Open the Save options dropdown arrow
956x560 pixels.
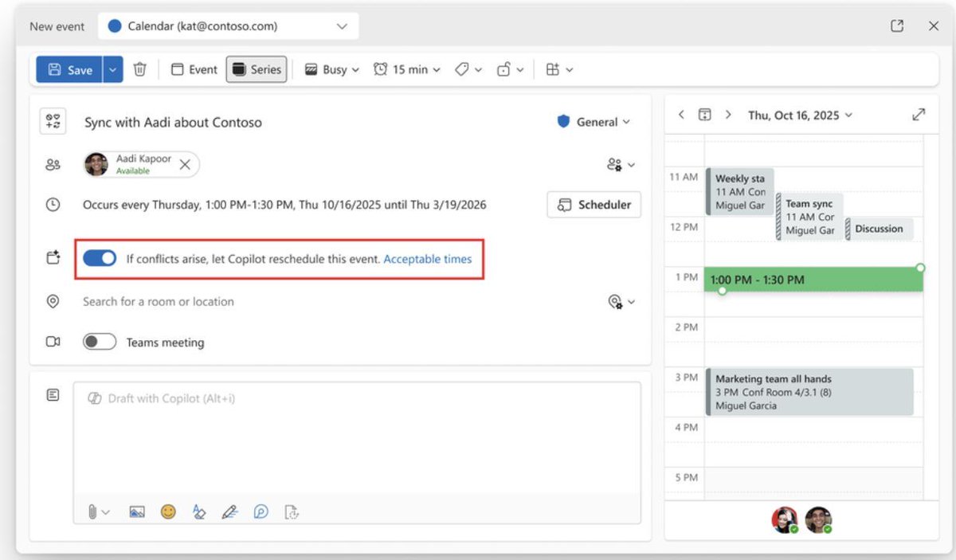112,69
